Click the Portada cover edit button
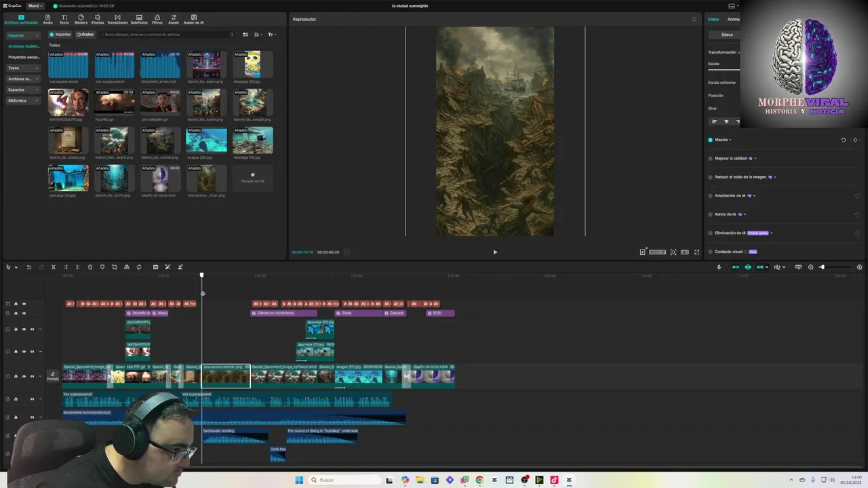 (52, 376)
